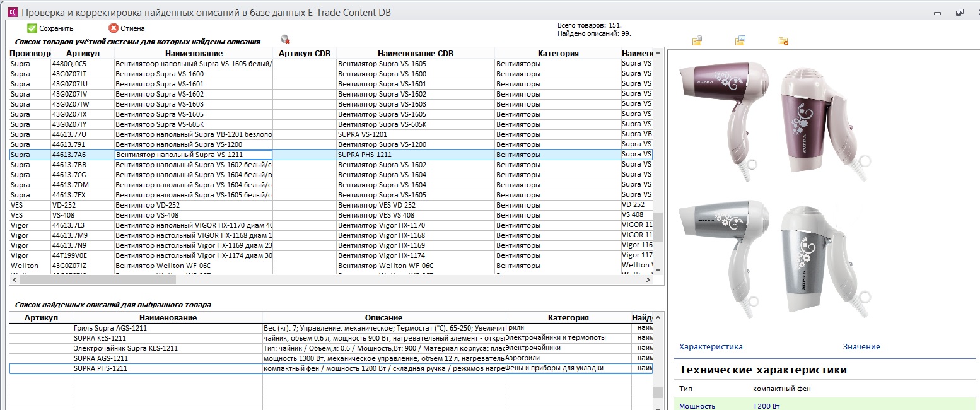
Task: Select SUPRA PHS-1211 in the descriptions list
Action: coord(167,368)
